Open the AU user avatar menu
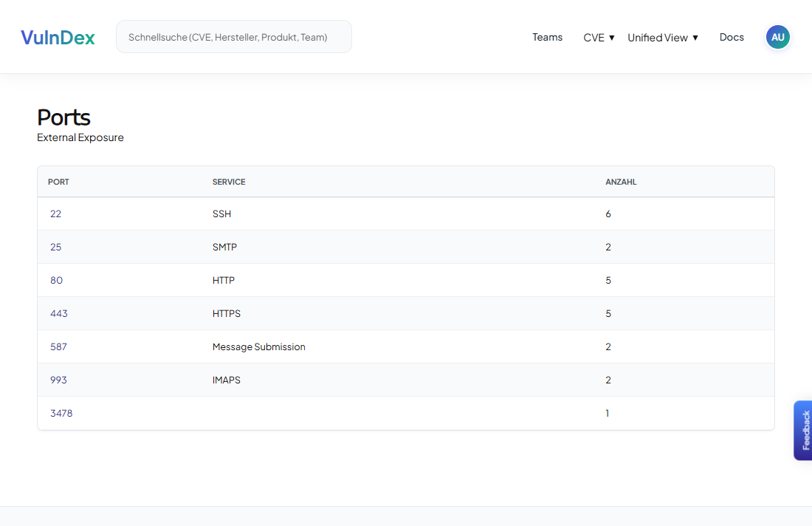 pos(777,37)
